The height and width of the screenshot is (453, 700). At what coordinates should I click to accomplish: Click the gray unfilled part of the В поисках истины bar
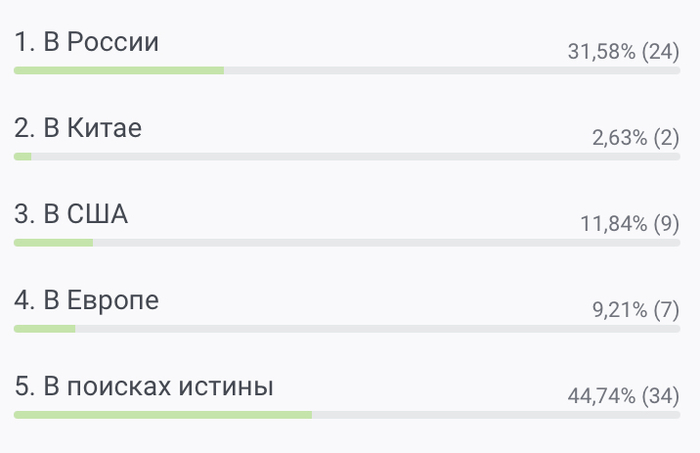pyautogui.click(x=496, y=415)
